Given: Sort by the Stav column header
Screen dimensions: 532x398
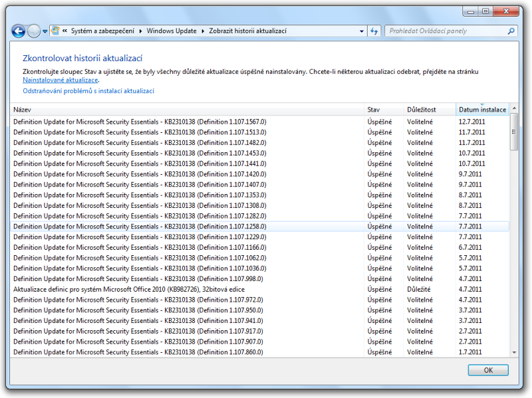Looking at the screenshot, I should [x=384, y=110].
